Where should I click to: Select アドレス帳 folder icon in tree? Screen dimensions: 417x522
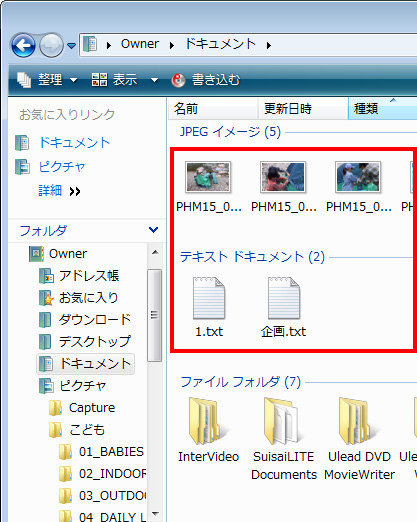46,276
